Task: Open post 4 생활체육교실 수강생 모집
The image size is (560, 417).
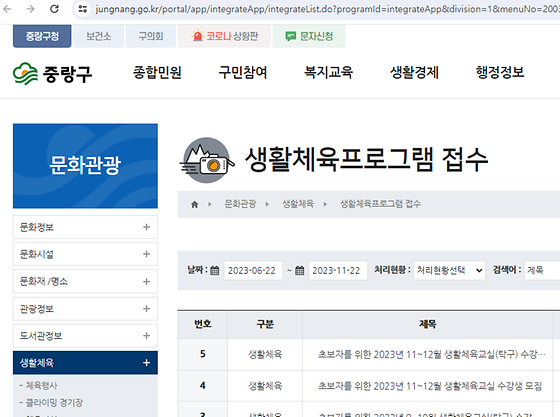Action: click(x=430, y=386)
